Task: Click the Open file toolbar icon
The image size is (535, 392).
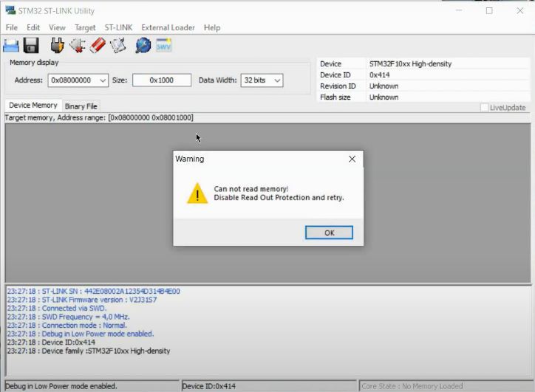Action: coord(12,46)
